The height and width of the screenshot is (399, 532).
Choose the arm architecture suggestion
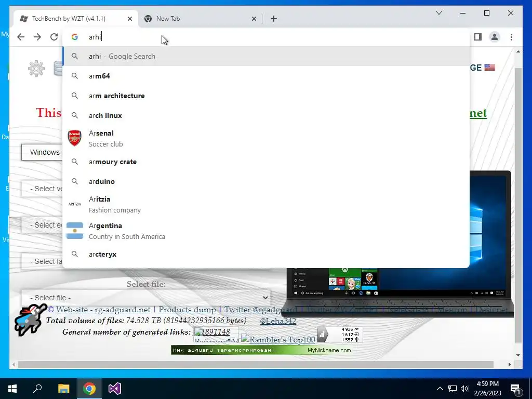click(x=267, y=96)
